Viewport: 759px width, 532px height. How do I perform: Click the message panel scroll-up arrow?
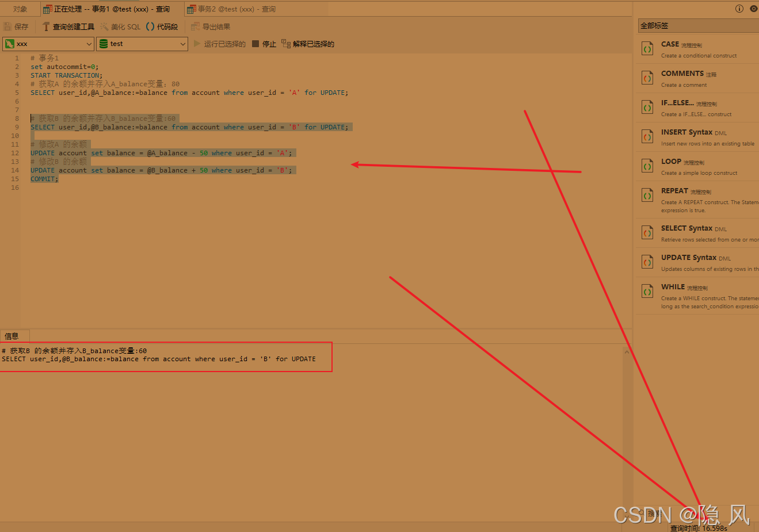pyautogui.click(x=627, y=351)
